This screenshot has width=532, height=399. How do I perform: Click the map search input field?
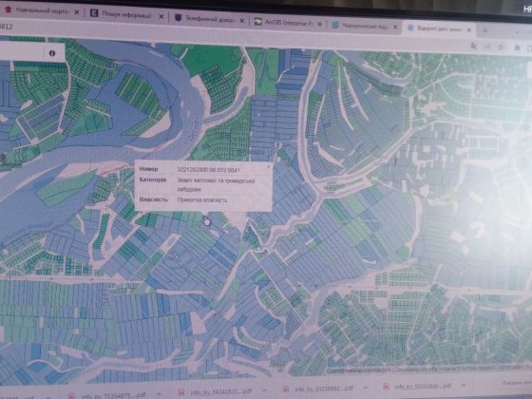pos(22,52)
